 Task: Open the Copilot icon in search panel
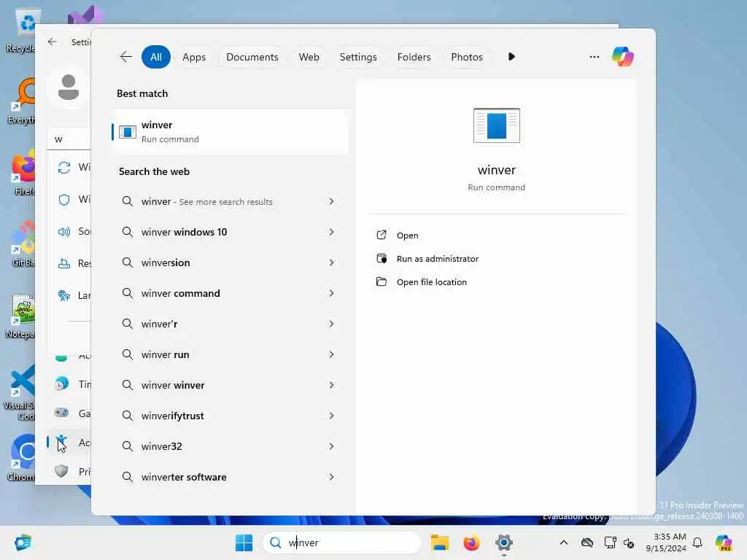pyautogui.click(x=623, y=57)
